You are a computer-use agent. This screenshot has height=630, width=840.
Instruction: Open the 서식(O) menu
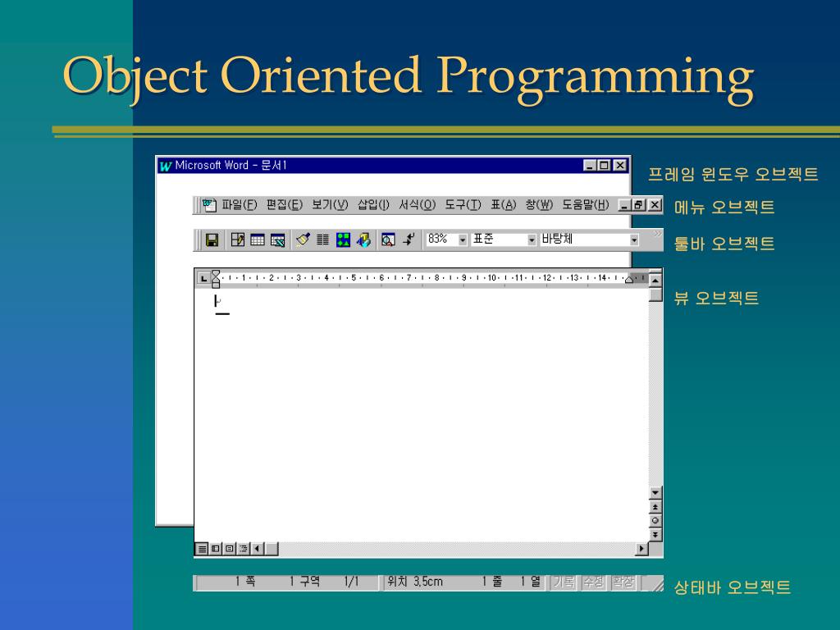point(418,205)
